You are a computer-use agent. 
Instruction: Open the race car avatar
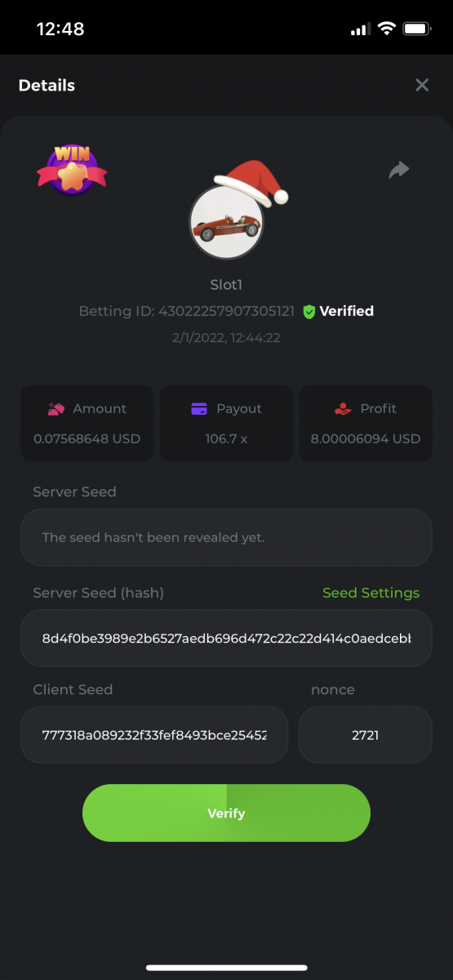(226, 222)
